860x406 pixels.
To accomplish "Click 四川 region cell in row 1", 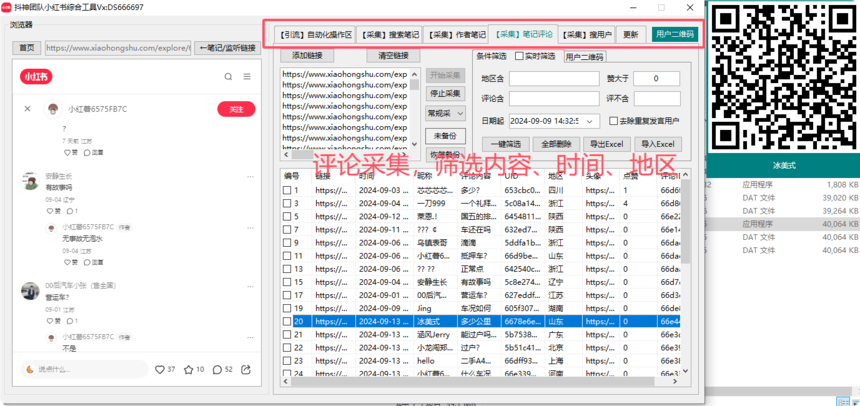I will pyautogui.click(x=563, y=191).
